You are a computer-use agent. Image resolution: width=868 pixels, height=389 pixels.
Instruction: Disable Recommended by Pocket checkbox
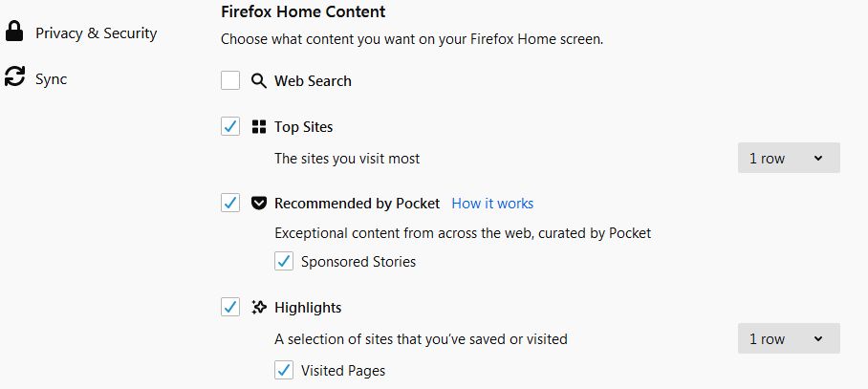230,203
